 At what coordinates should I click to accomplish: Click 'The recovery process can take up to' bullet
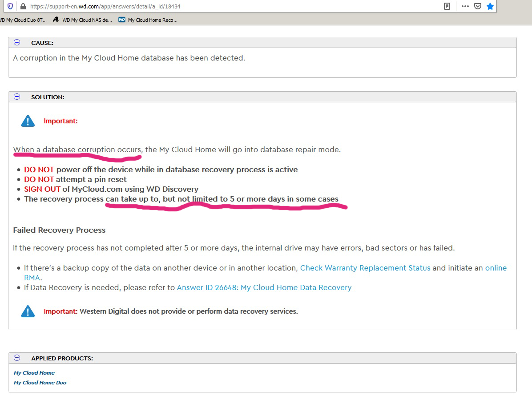pos(181,199)
